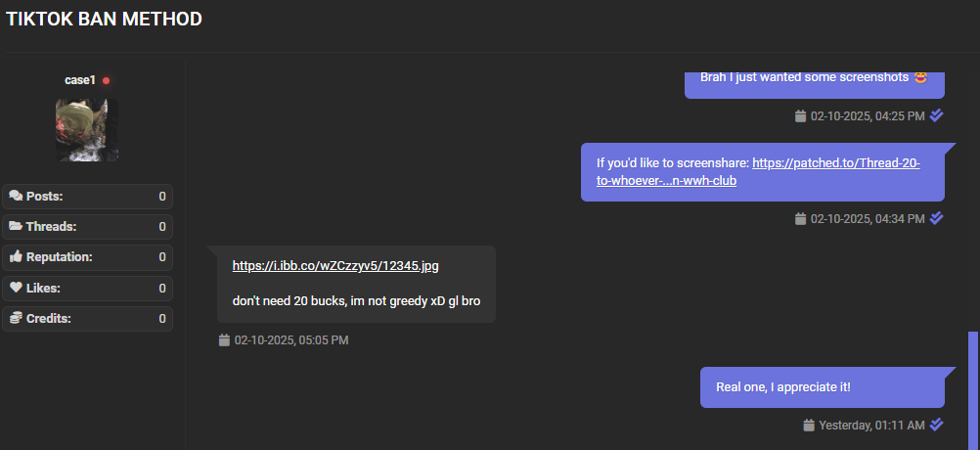Click calendar icon beside 05:05 PM timestamp

click(224, 340)
